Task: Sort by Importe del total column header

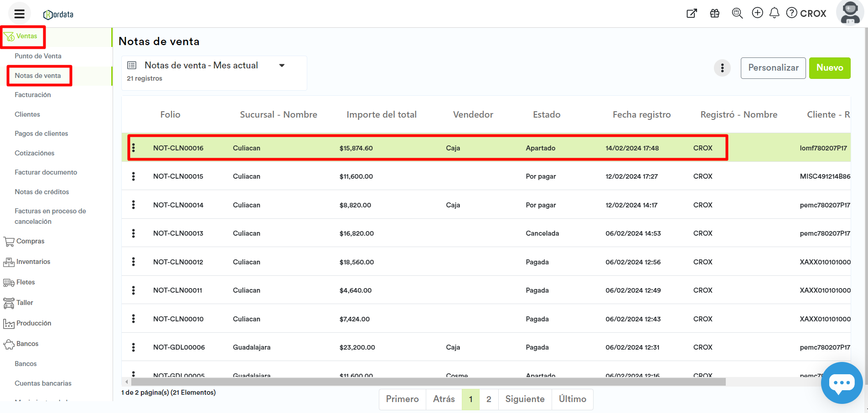Action: pyautogui.click(x=382, y=115)
